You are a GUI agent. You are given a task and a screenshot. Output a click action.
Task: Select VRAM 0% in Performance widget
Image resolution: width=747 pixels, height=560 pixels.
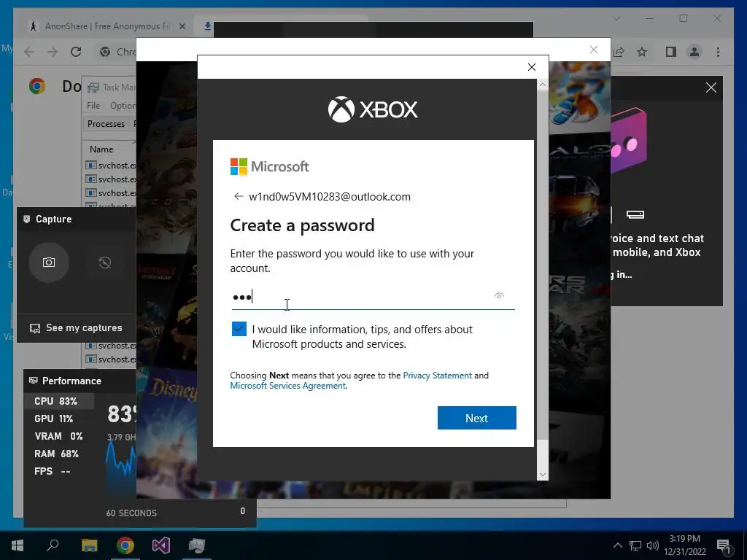(x=59, y=436)
